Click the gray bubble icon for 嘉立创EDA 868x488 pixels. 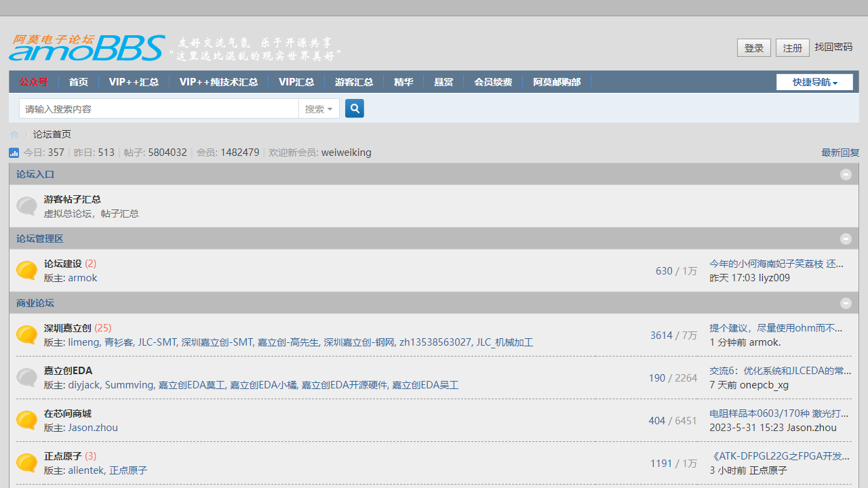(x=26, y=378)
